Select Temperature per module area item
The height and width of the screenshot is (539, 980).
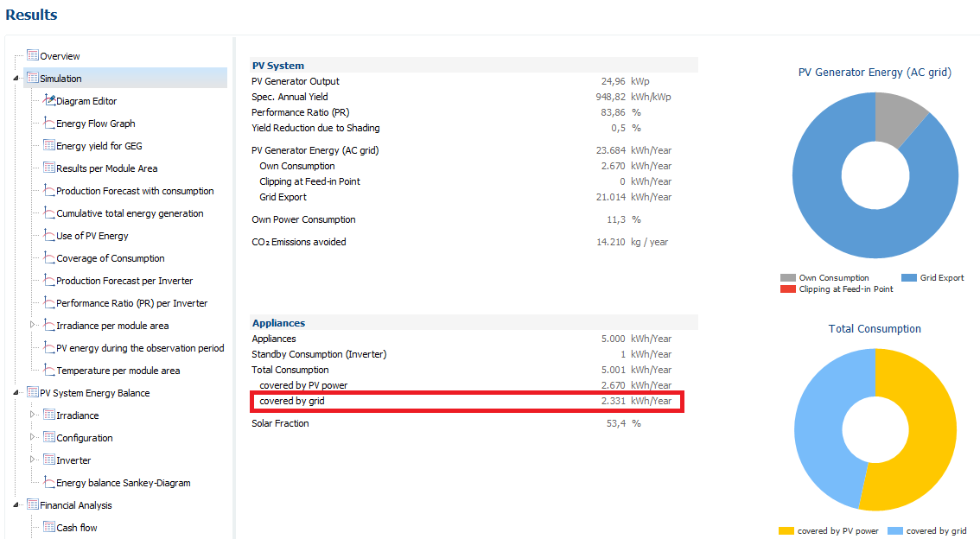(118, 371)
